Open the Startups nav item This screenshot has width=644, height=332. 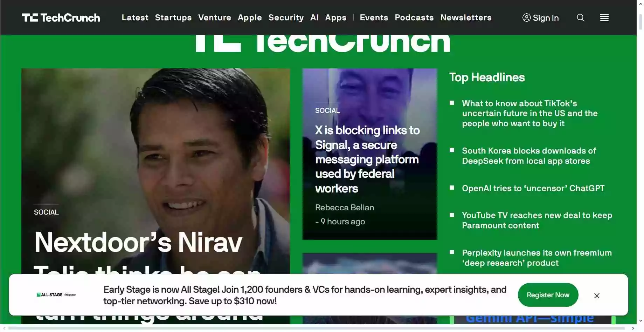pyautogui.click(x=173, y=18)
